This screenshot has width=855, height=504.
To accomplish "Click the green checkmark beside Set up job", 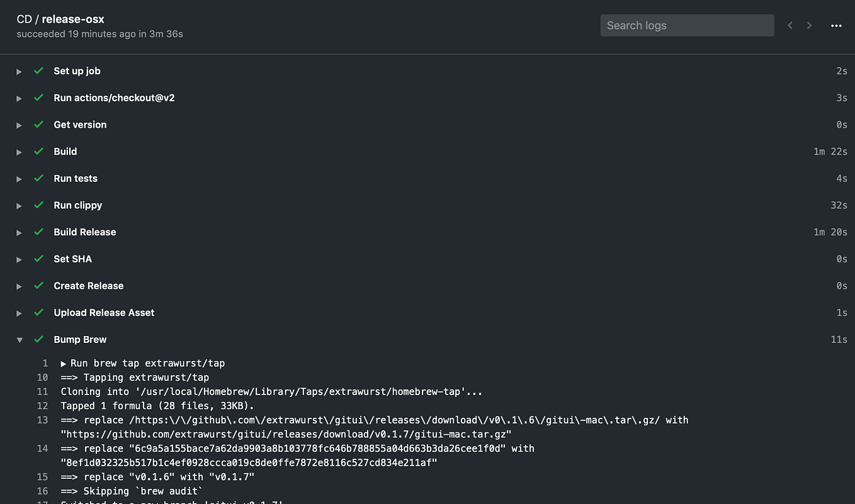I will [38, 71].
